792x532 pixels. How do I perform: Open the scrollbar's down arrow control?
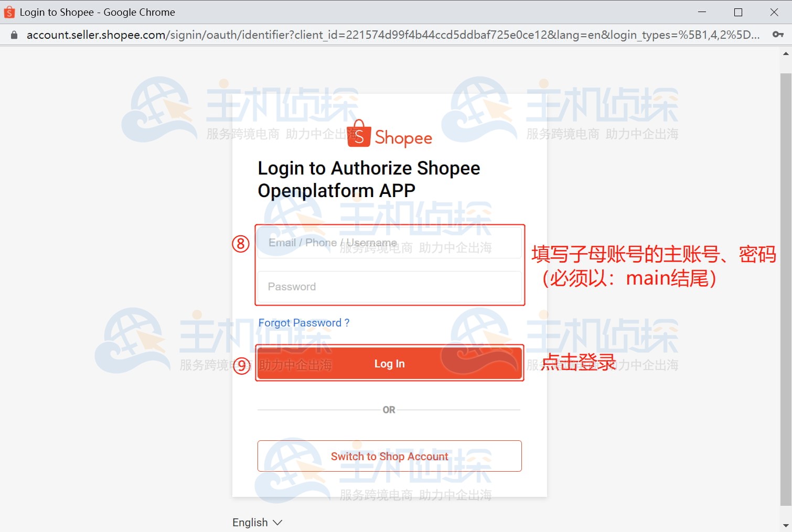(786, 526)
